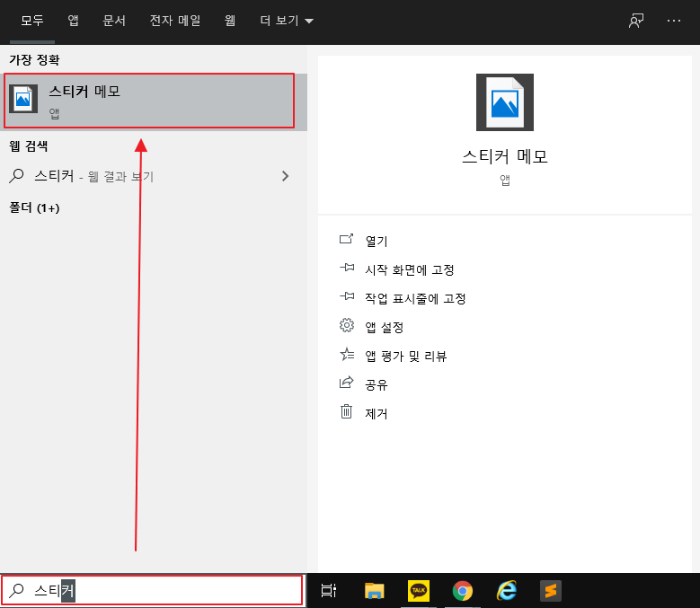This screenshot has width=700, height=608.
Task: Open 스티커 web results entry
Action: tap(154, 176)
